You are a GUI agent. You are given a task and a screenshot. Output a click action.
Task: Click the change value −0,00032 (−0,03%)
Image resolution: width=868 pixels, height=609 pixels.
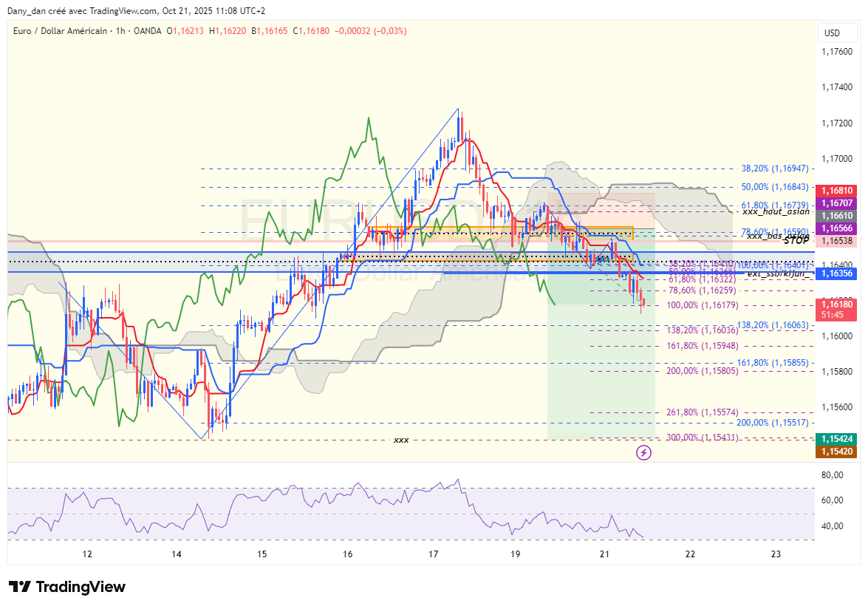click(371, 31)
